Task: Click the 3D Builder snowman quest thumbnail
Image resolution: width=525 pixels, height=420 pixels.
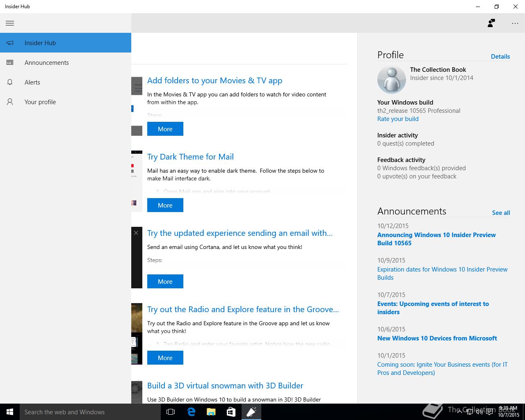Action: 137,392
